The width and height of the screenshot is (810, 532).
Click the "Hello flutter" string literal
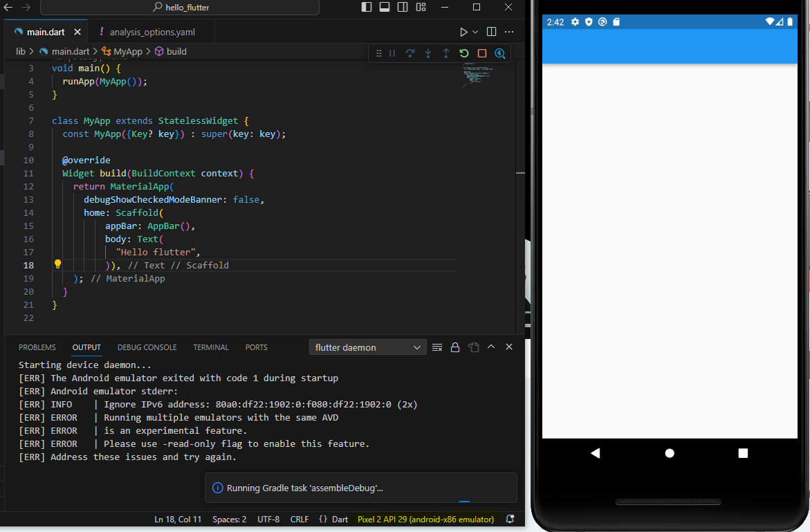pyautogui.click(x=156, y=252)
